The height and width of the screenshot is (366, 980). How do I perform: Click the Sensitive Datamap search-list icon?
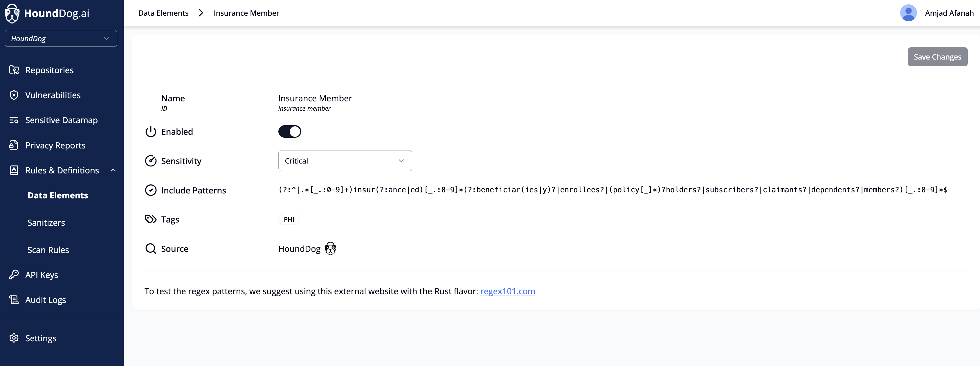(14, 120)
